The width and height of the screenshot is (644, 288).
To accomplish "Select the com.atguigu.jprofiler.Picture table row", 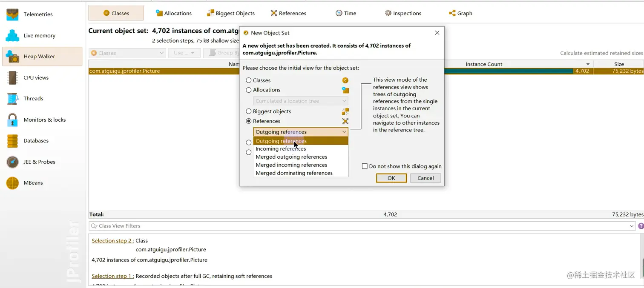I will pos(366,71).
